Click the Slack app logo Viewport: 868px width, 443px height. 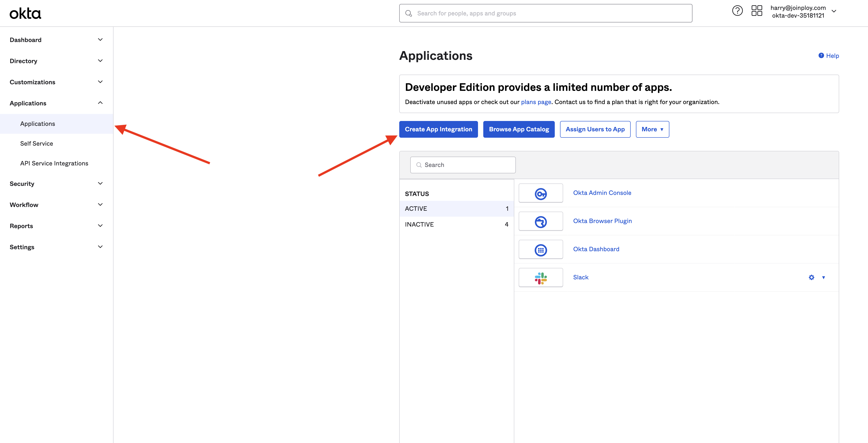pos(540,278)
